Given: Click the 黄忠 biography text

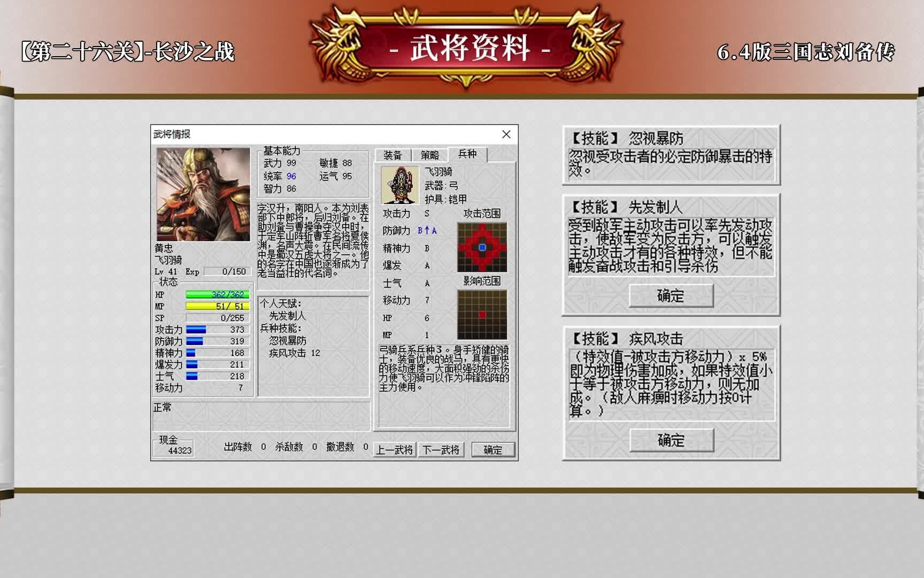Looking at the screenshot, I should click(313, 240).
